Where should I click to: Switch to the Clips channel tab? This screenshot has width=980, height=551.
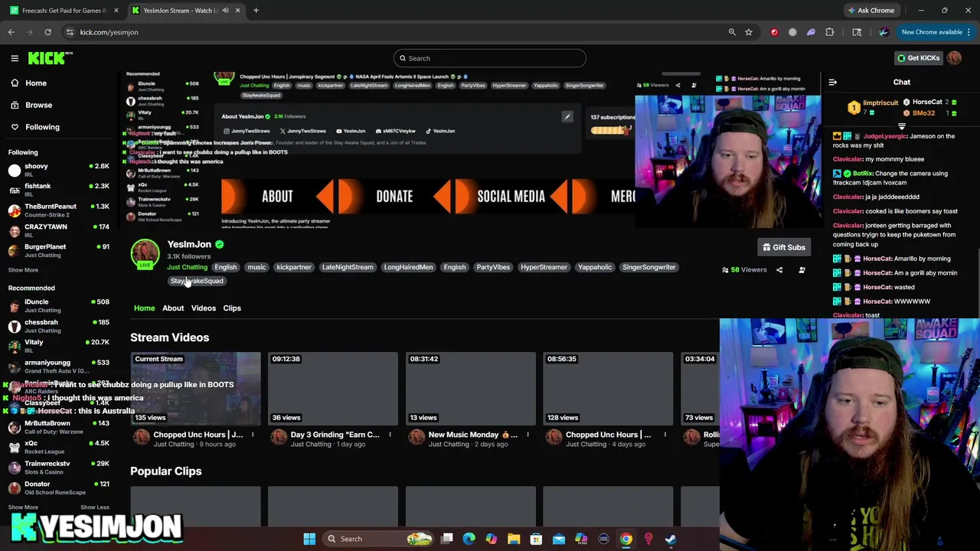tap(232, 308)
